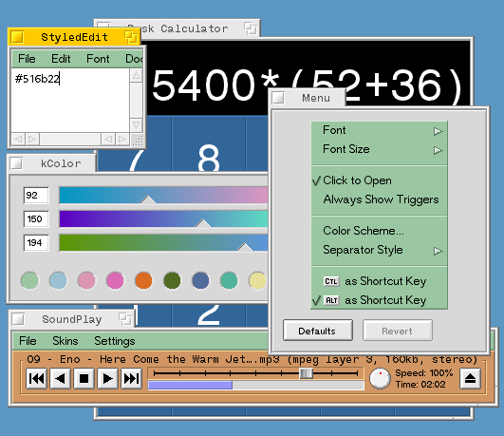Click the SoundPlay speed knob
504x436 pixels.
point(380,378)
